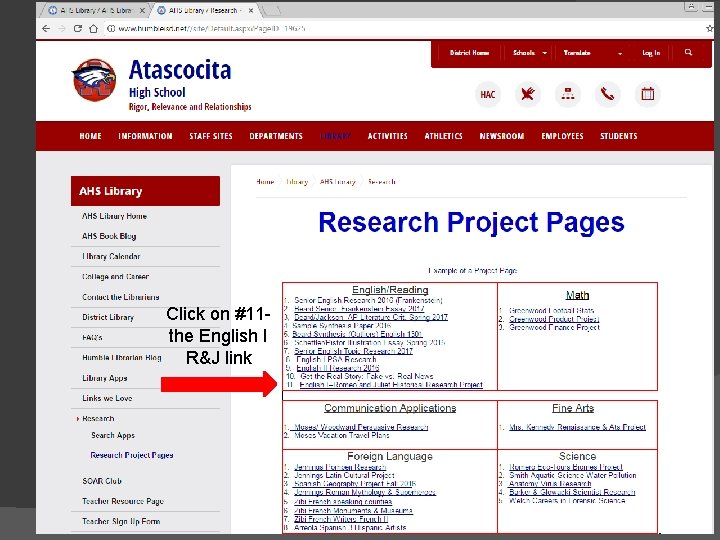Open INFORMATION menu
This screenshot has height=540, width=720.
pos(145,136)
